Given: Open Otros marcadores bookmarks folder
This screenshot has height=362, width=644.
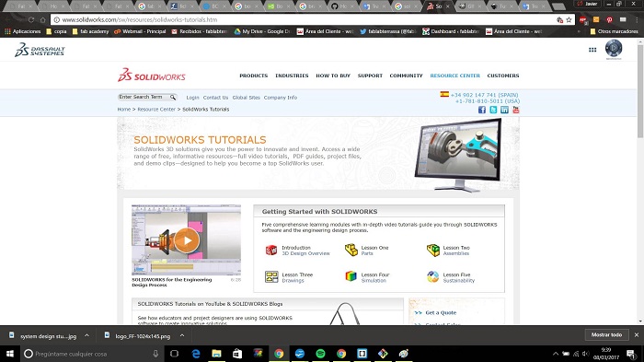Looking at the screenshot, I should 614,31.
